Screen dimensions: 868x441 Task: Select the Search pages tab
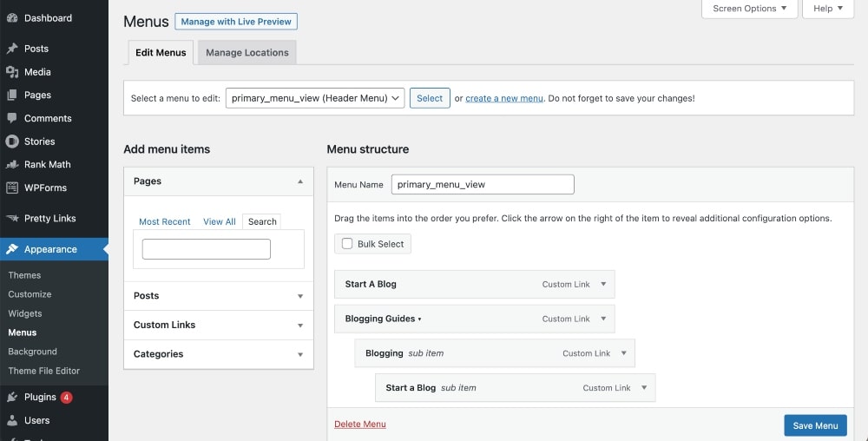click(262, 221)
